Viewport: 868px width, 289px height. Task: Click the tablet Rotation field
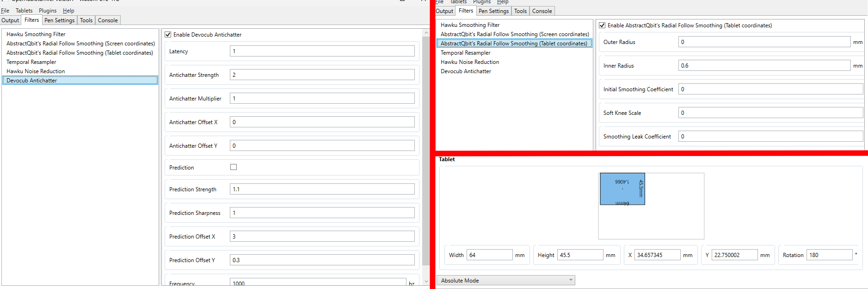coord(829,255)
